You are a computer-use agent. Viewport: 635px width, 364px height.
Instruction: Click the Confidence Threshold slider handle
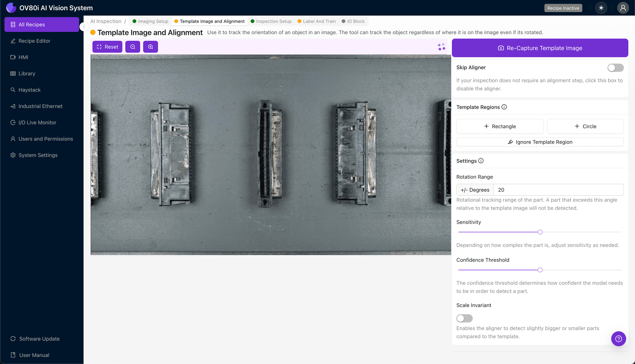pos(540,270)
